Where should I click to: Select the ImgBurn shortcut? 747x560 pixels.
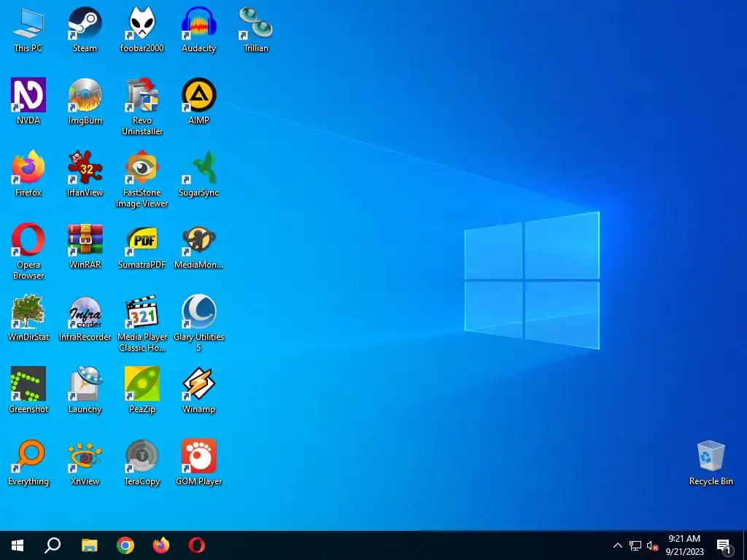coord(85,101)
